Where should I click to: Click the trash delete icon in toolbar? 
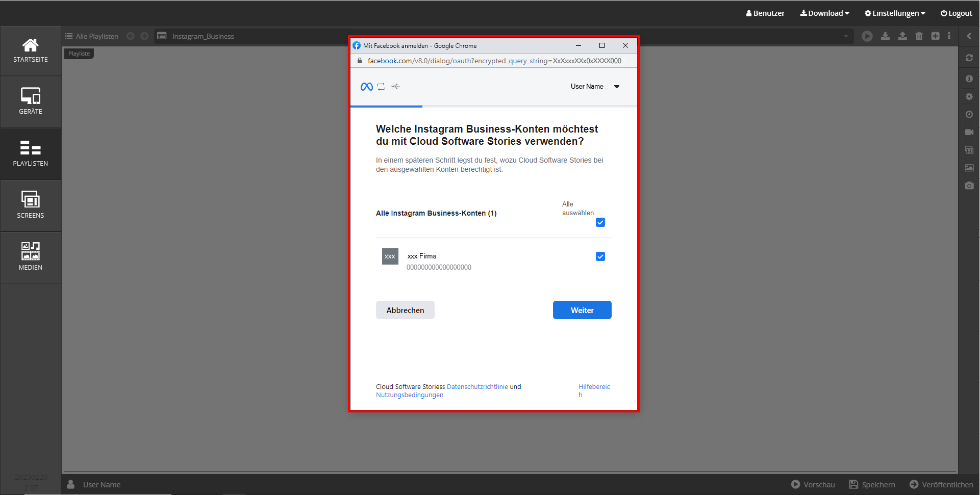919,36
